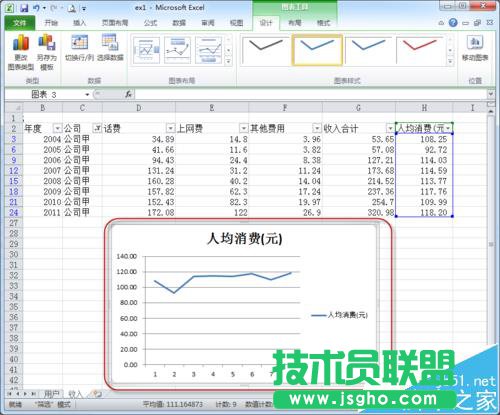Switch to the 审阅 (Review) tab
Image resolution: width=500 pixels, height=415 pixels.
(208, 23)
